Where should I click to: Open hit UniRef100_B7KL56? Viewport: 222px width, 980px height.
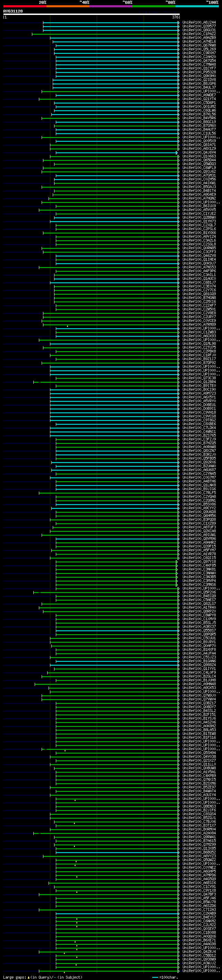click(x=199, y=114)
